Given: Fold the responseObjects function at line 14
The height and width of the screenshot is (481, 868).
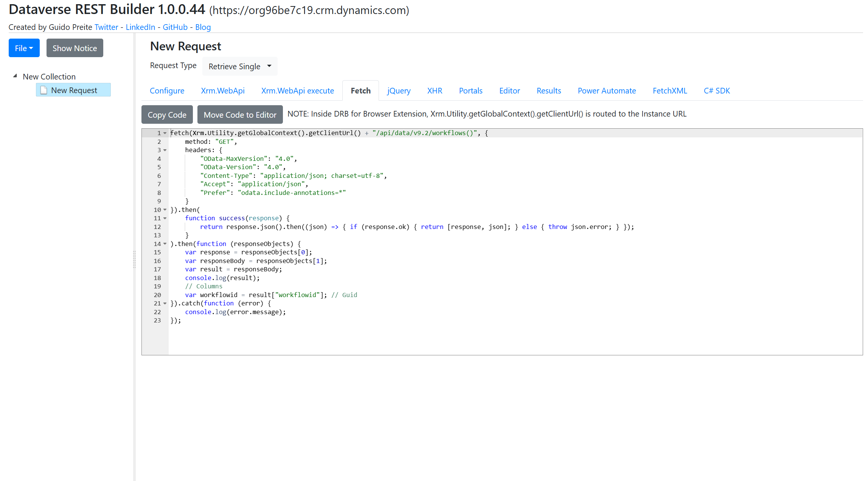Looking at the screenshot, I should (x=165, y=244).
